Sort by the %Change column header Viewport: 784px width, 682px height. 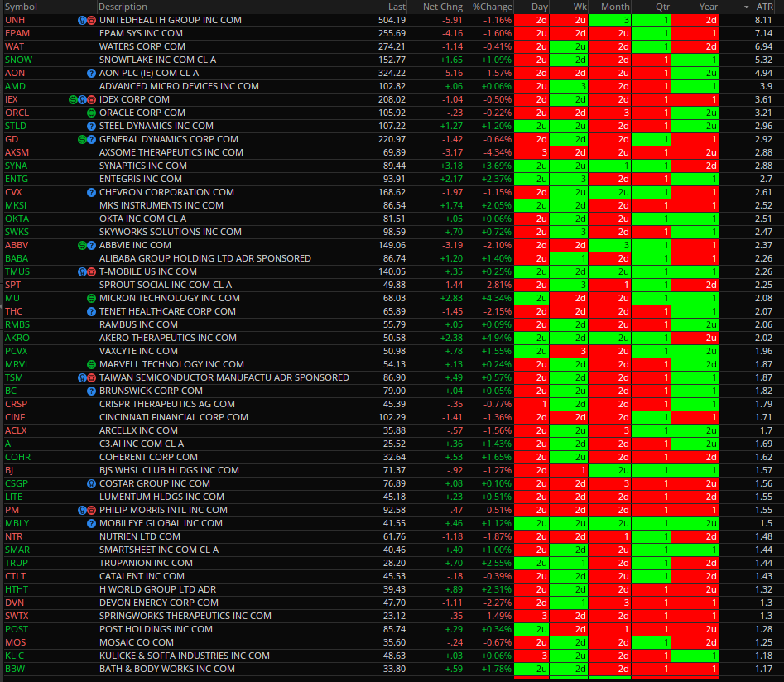point(489,7)
